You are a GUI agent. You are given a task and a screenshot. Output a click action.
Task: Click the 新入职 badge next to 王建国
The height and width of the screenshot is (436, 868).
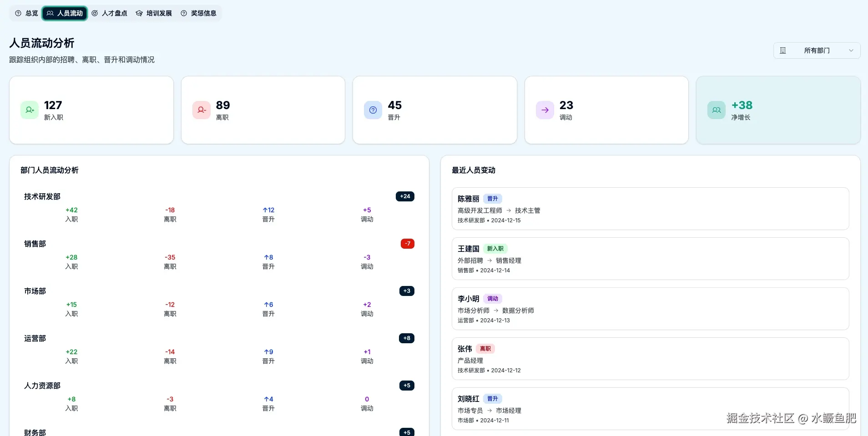(495, 248)
